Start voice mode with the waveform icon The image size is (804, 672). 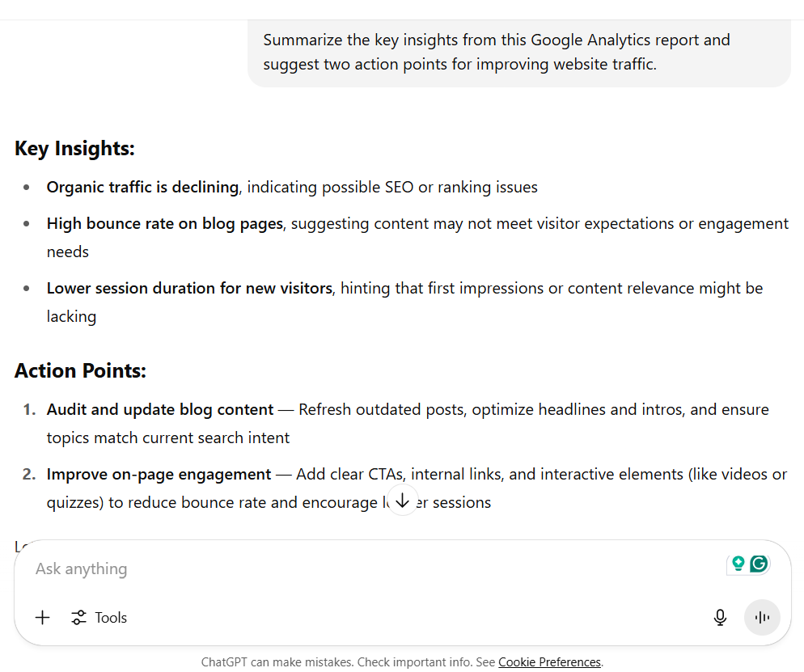(x=762, y=617)
